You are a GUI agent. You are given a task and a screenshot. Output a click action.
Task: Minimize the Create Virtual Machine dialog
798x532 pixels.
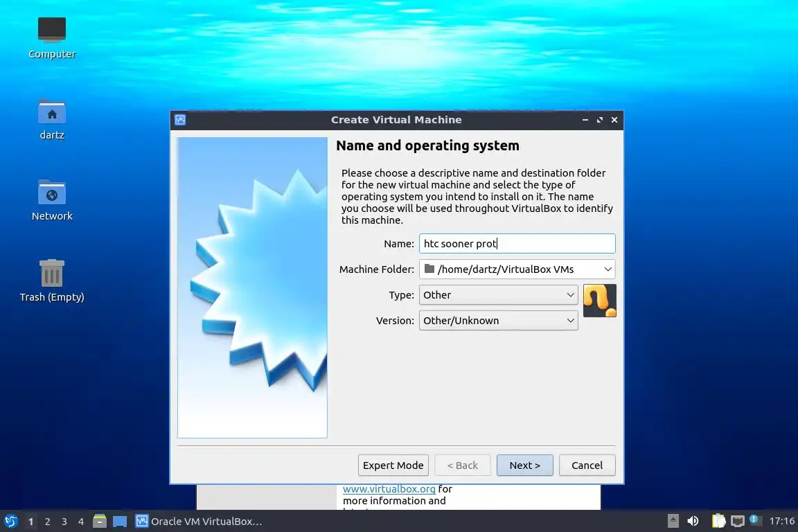pos(585,120)
